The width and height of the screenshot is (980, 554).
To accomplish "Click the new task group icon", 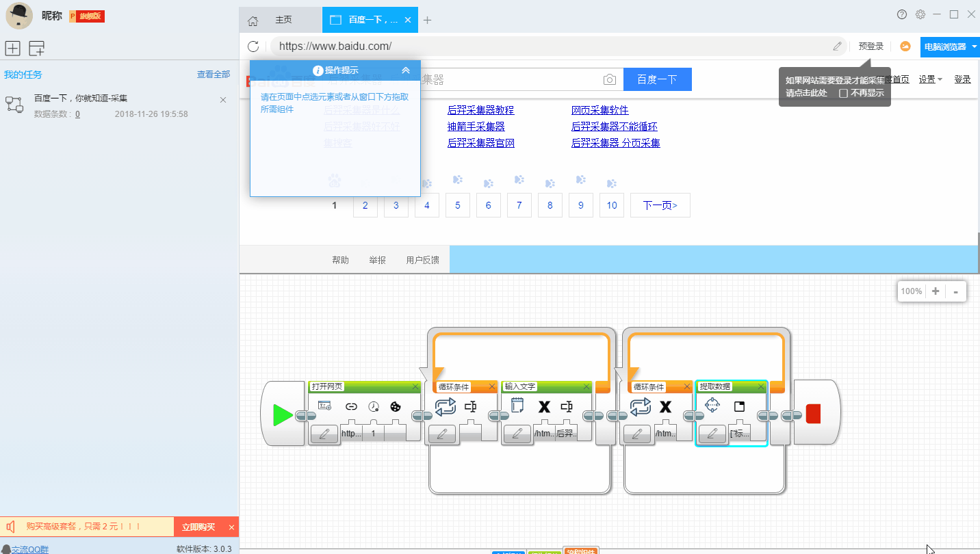I will 36,48.
